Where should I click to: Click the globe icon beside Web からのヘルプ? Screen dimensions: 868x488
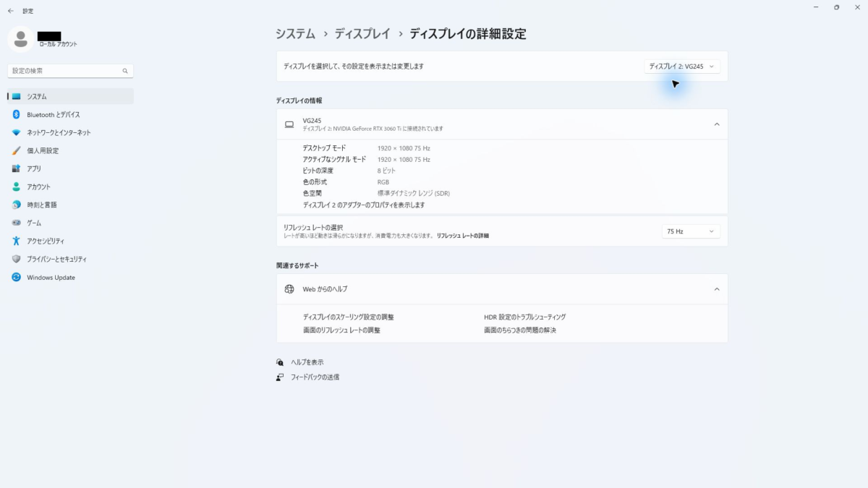[289, 289]
